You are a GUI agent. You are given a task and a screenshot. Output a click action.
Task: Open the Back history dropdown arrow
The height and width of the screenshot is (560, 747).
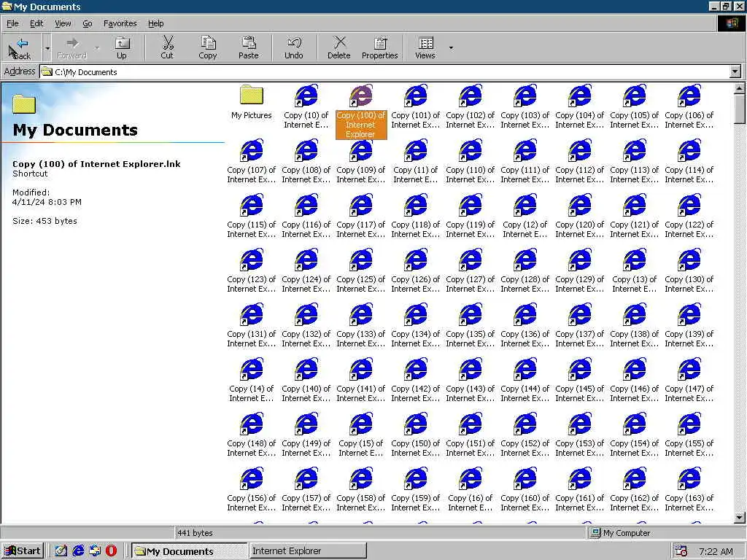(x=47, y=47)
